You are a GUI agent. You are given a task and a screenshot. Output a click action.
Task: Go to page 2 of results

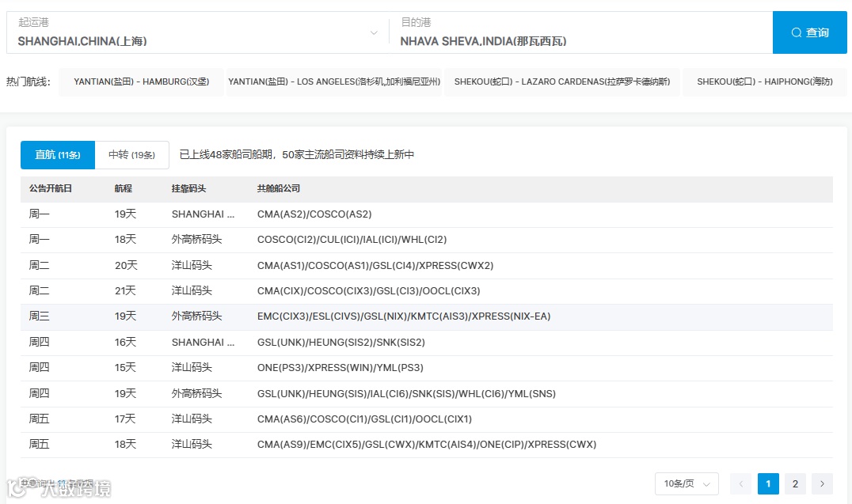(x=795, y=483)
